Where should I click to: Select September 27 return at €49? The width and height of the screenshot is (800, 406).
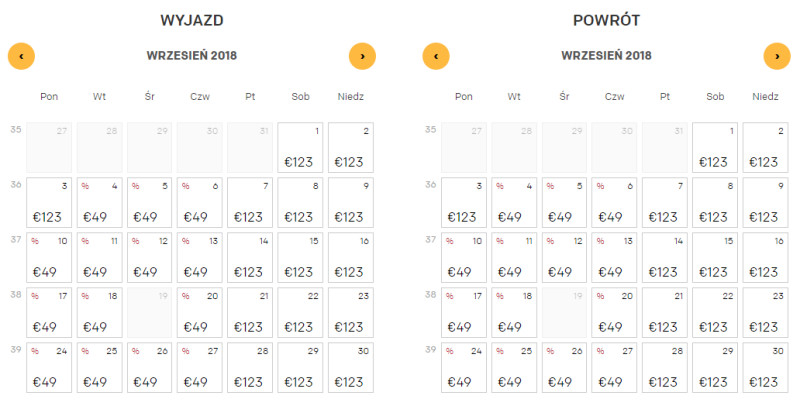[x=614, y=368]
